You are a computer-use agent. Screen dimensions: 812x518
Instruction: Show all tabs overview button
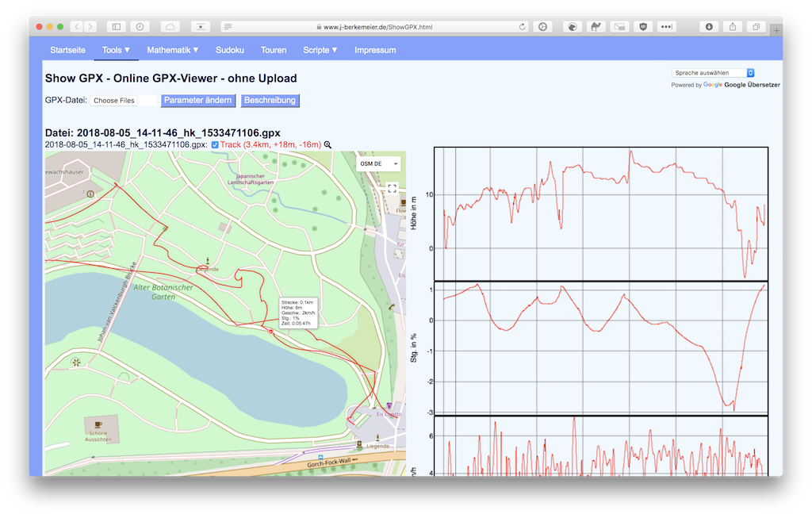coord(756,27)
